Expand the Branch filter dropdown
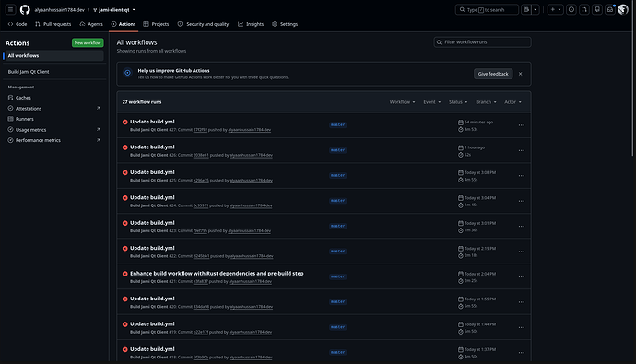636x364 pixels. 486,102
